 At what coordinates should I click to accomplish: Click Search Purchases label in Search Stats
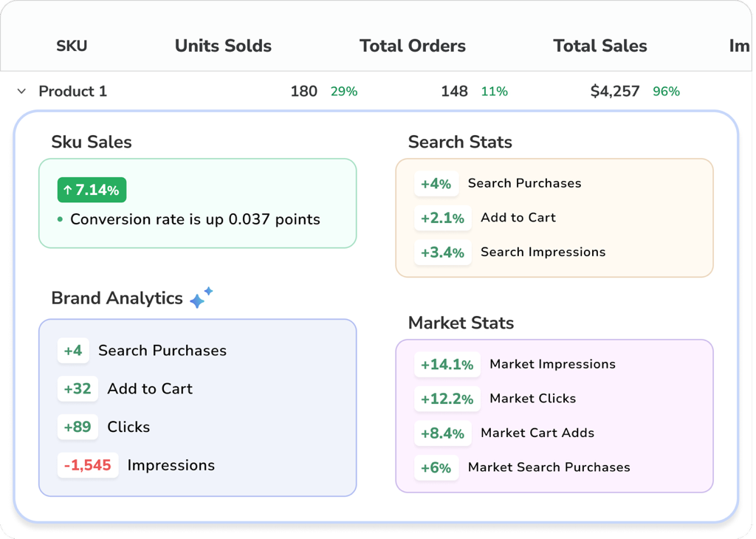click(525, 183)
